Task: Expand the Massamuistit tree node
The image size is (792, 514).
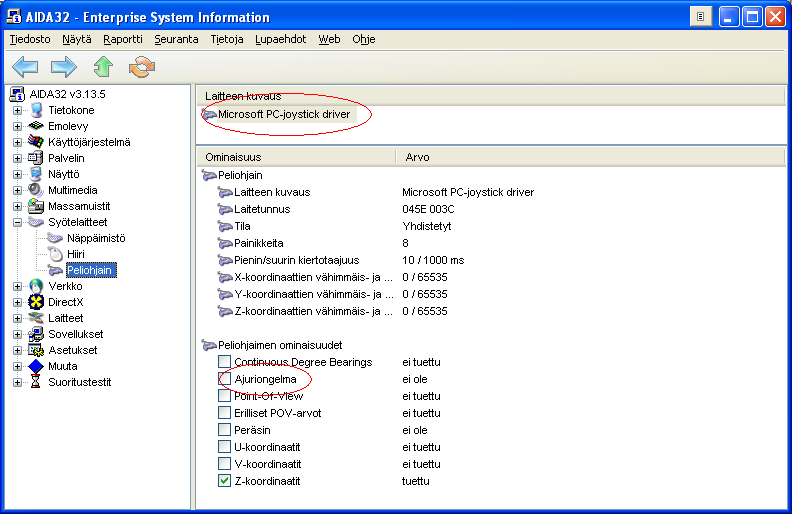Action: 17,206
